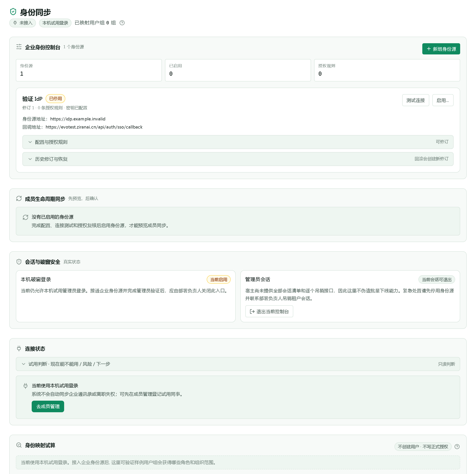Viewport: 476px width, 474px height.
Task: Click magnifier icon beside 身份映射试算
Action: 19,445
